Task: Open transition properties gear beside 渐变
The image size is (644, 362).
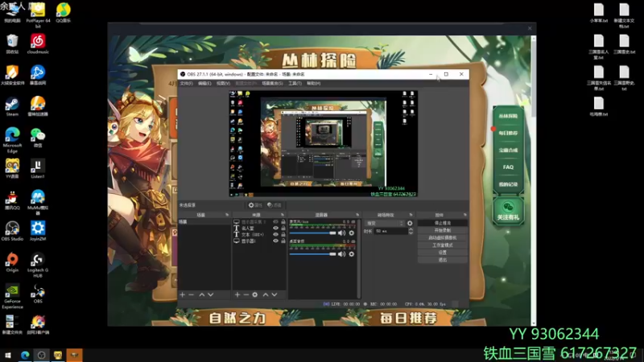Action: click(x=410, y=224)
